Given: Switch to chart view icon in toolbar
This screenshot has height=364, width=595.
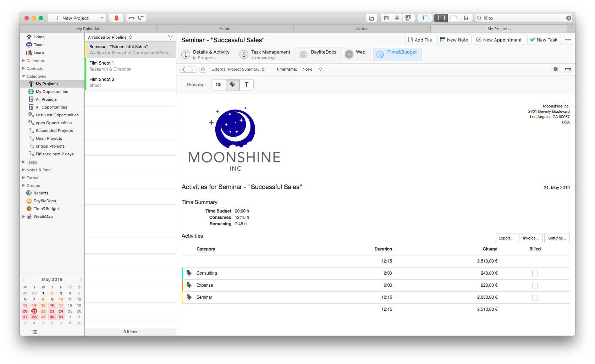Looking at the screenshot, I should coord(466,18).
